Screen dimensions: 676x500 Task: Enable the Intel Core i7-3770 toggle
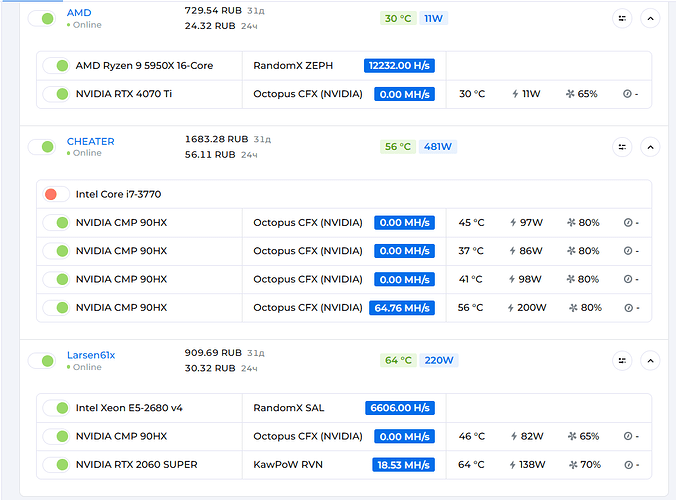[x=56, y=194]
